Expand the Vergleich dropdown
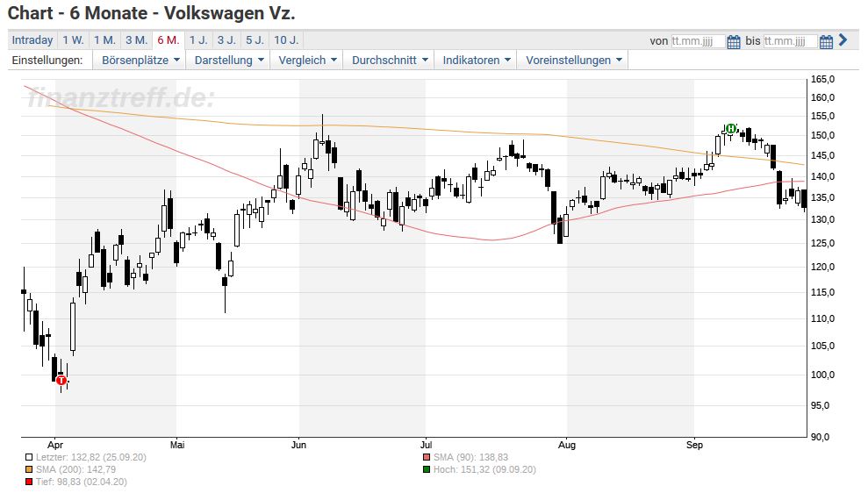The width and height of the screenshot is (868, 493). point(307,61)
